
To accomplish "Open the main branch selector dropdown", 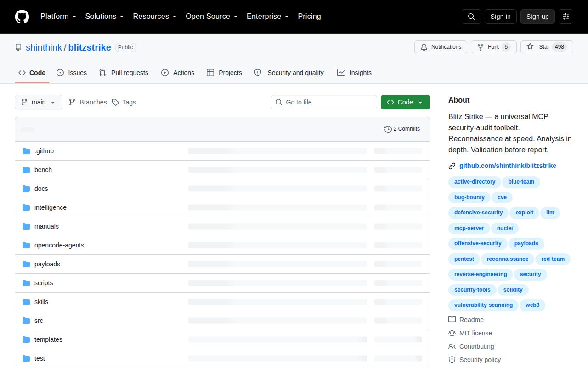I will pos(39,102).
